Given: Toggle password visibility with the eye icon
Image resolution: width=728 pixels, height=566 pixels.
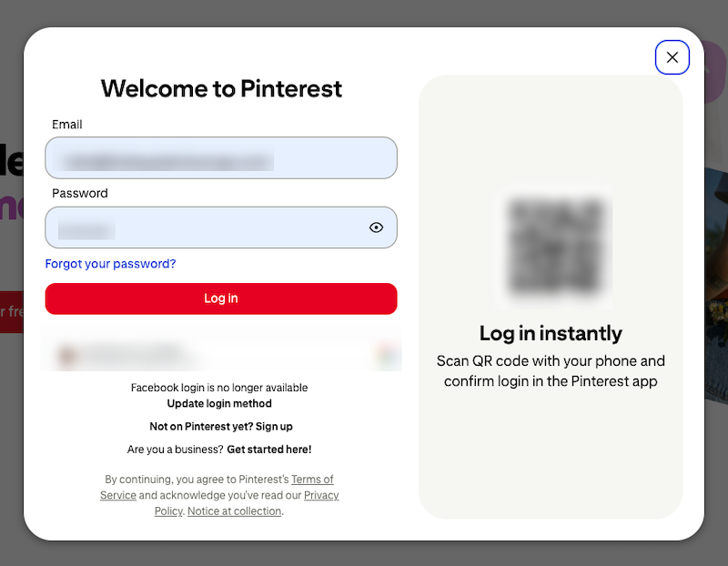Looking at the screenshot, I should (376, 227).
